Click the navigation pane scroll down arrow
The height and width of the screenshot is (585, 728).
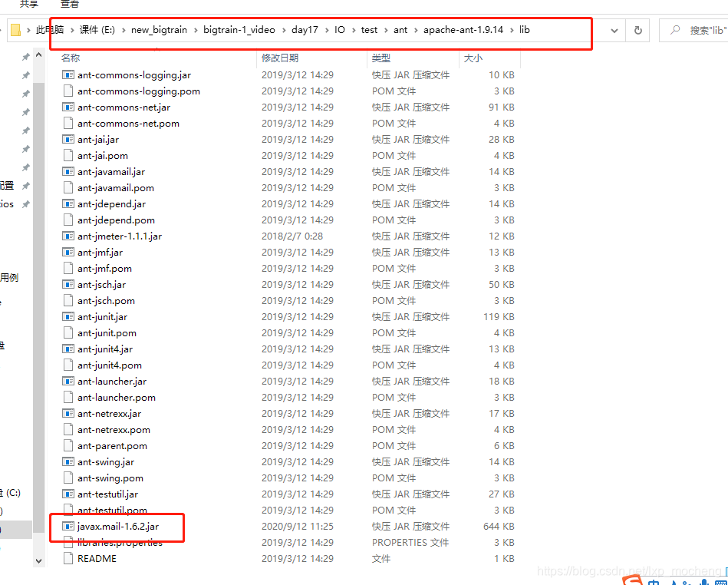pyautogui.click(x=38, y=560)
